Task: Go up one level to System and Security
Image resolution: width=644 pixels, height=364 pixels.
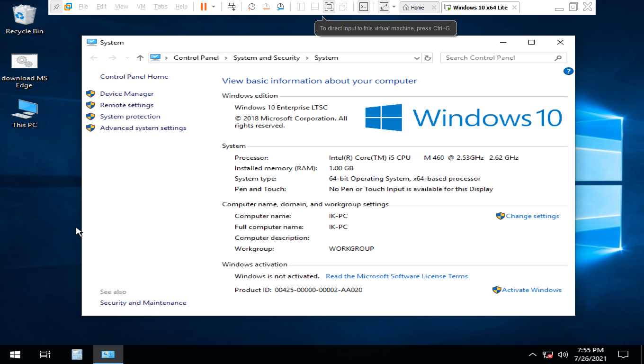Action: (x=140, y=58)
